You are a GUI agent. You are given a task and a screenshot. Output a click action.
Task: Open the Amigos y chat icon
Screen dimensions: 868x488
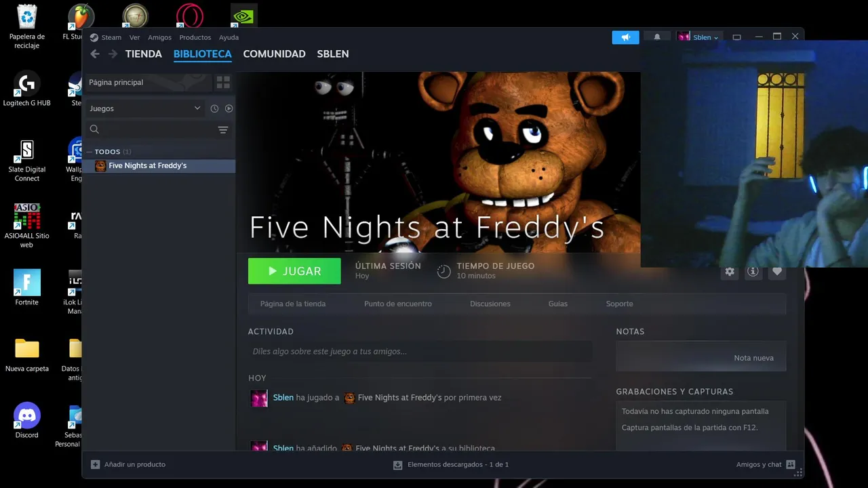790,464
